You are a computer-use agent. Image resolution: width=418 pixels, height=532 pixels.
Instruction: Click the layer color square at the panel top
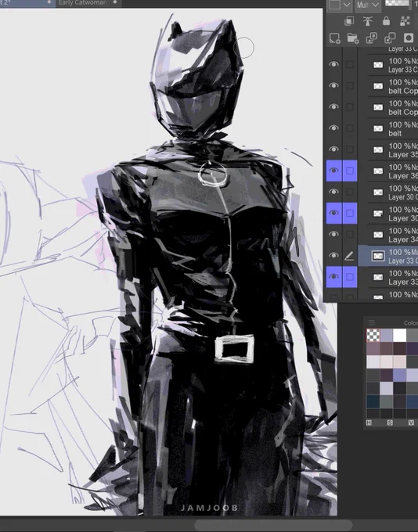pos(335,5)
